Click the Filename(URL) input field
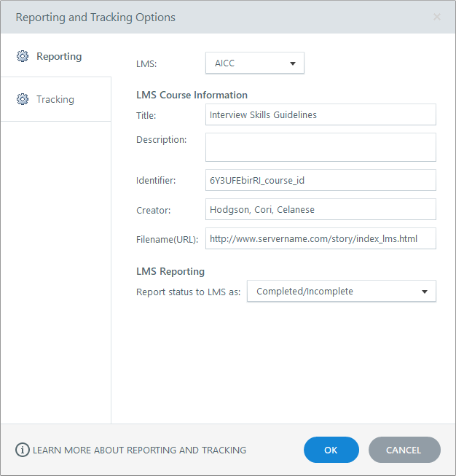The image size is (456, 476). tap(321, 238)
